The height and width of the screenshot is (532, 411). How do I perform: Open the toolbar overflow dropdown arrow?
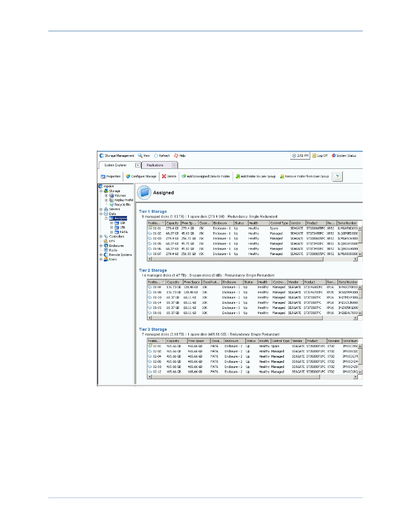coord(338,176)
